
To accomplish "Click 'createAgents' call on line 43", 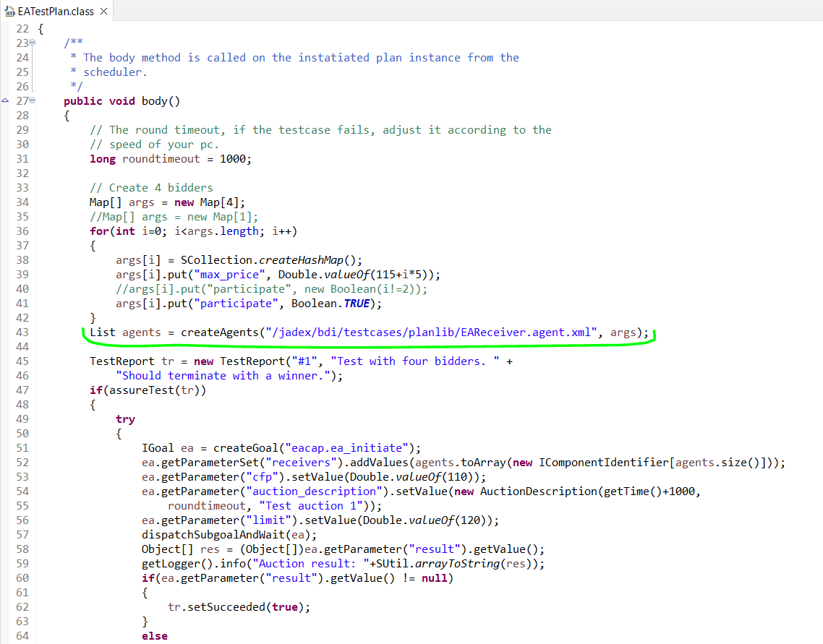I will point(219,332).
